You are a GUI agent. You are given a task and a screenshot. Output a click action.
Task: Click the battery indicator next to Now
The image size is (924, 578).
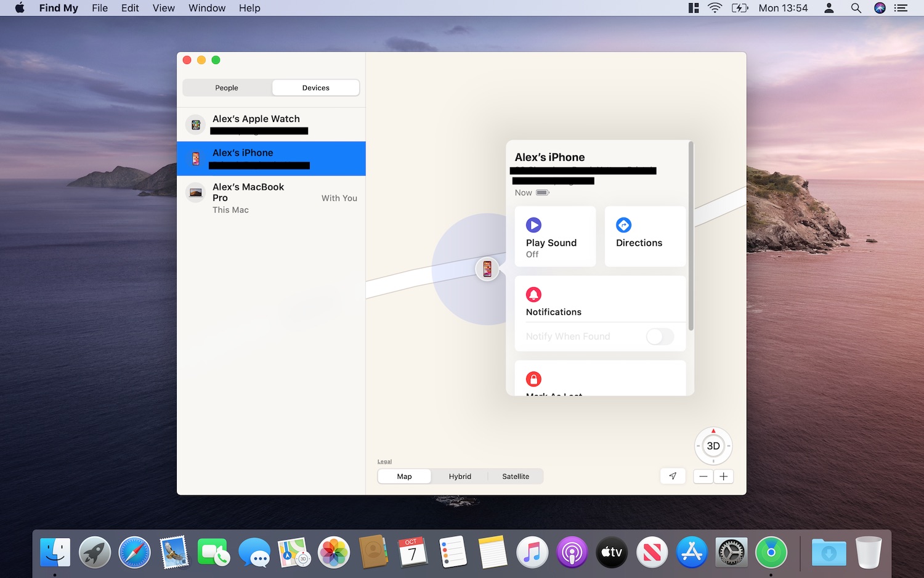pyautogui.click(x=541, y=192)
